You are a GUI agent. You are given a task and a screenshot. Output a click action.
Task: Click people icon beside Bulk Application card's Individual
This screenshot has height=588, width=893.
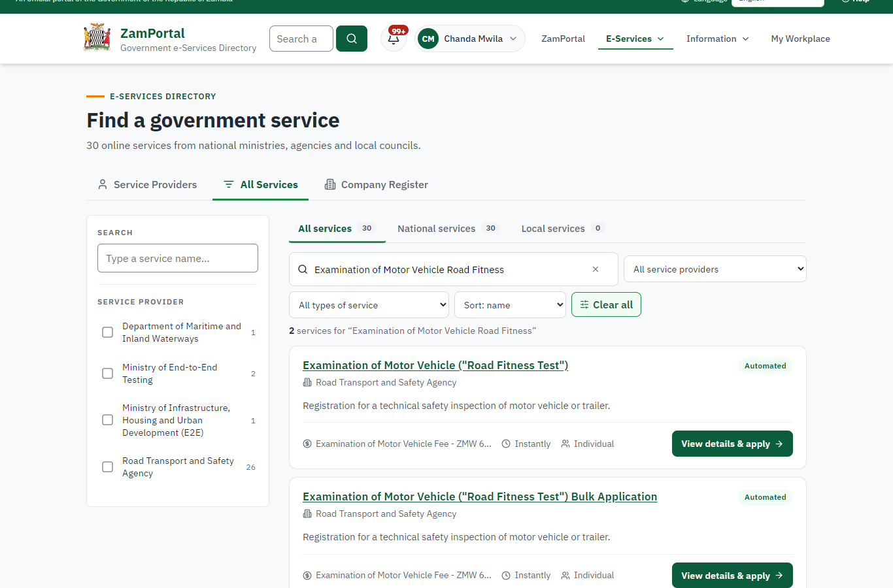coord(565,576)
